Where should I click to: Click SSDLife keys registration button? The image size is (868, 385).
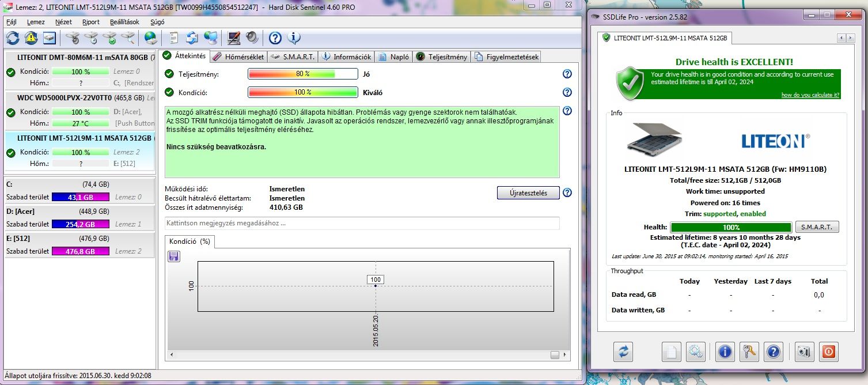(x=749, y=351)
